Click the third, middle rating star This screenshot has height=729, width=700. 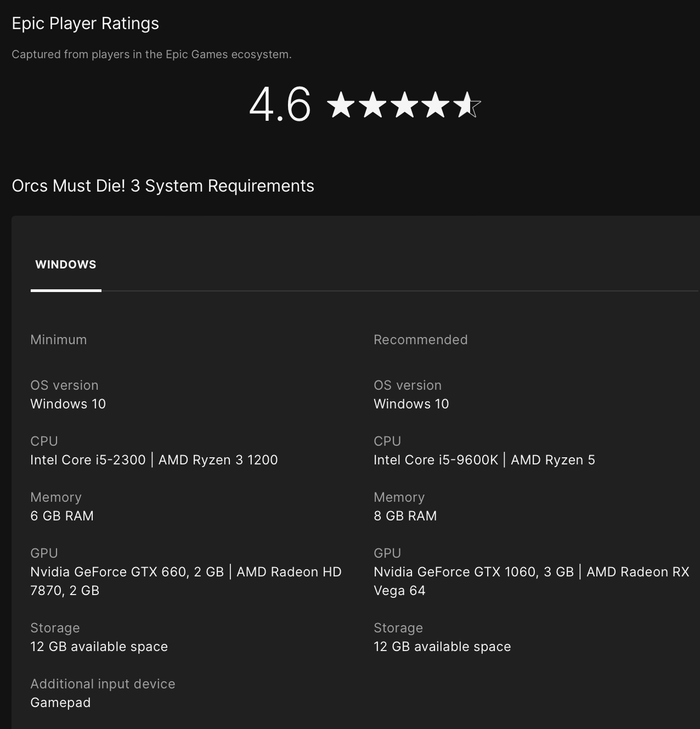(404, 105)
